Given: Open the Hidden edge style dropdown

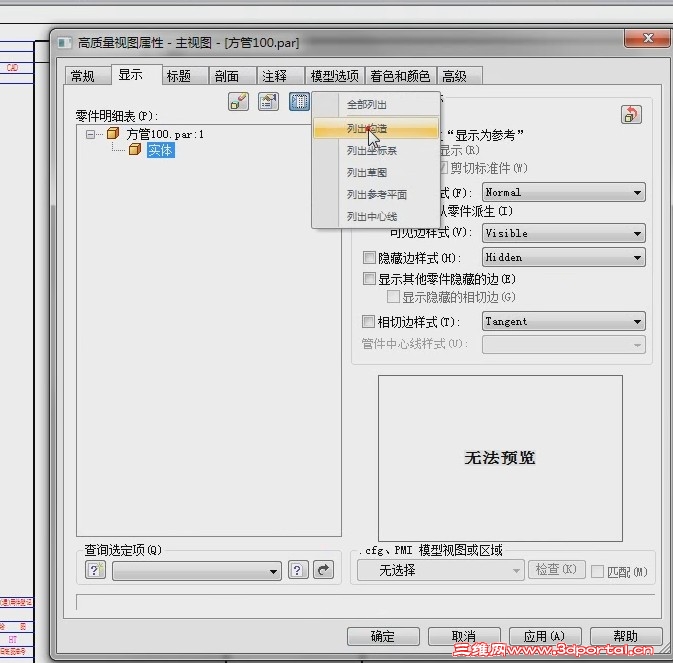Looking at the screenshot, I should pyautogui.click(x=564, y=257).
